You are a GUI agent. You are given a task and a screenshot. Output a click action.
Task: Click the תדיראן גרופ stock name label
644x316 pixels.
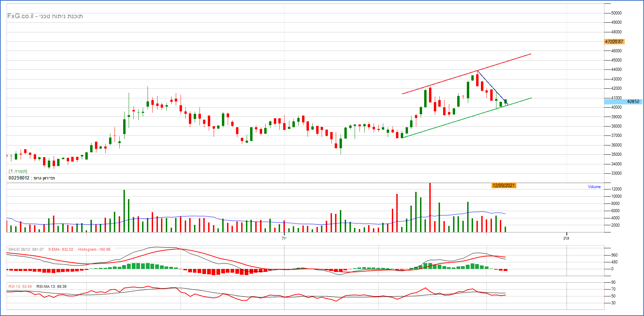click(x=44, y=178)
